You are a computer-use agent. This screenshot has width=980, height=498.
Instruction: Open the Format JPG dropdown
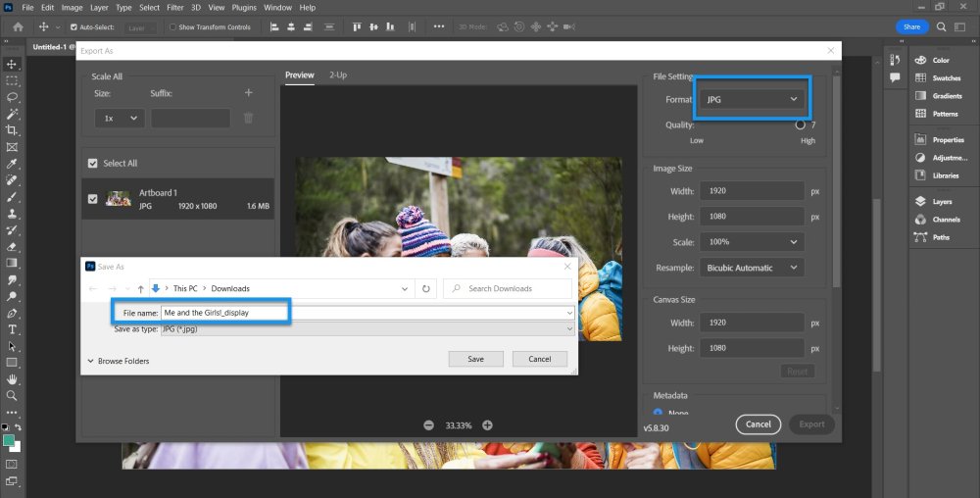pos(752,99)
